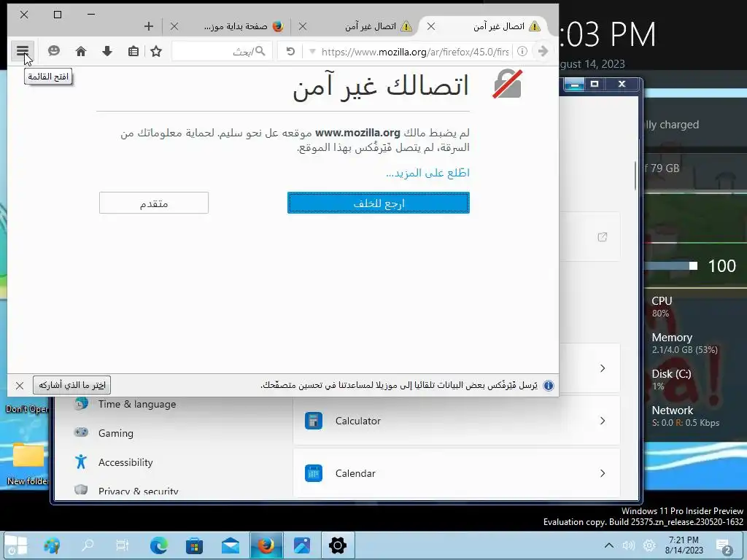Click the speaker volume tray icon

628,545
